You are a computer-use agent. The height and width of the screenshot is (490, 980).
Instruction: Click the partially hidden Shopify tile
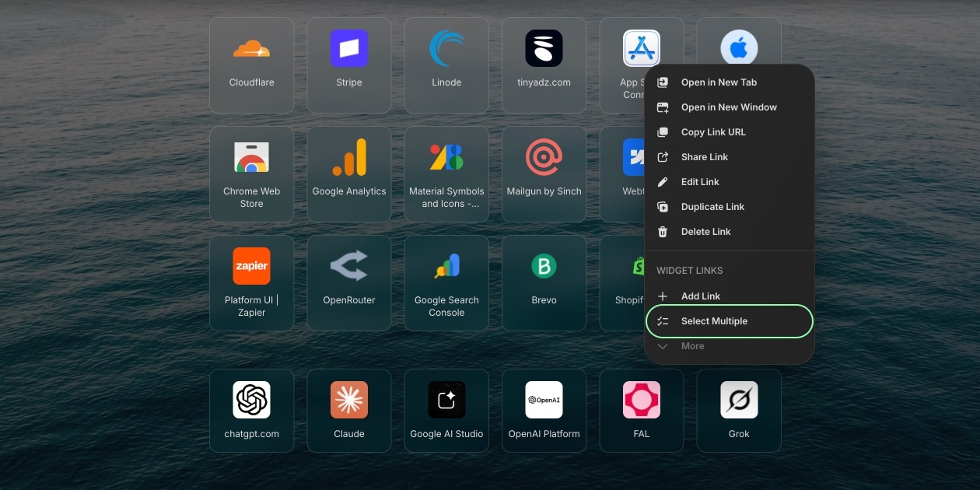coord(622,283)
